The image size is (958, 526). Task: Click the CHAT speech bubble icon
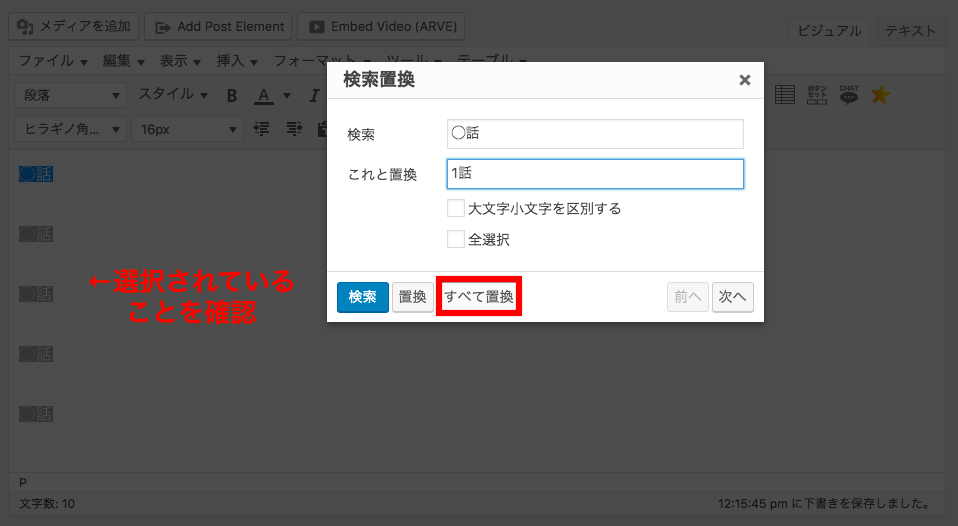point(849,95)
